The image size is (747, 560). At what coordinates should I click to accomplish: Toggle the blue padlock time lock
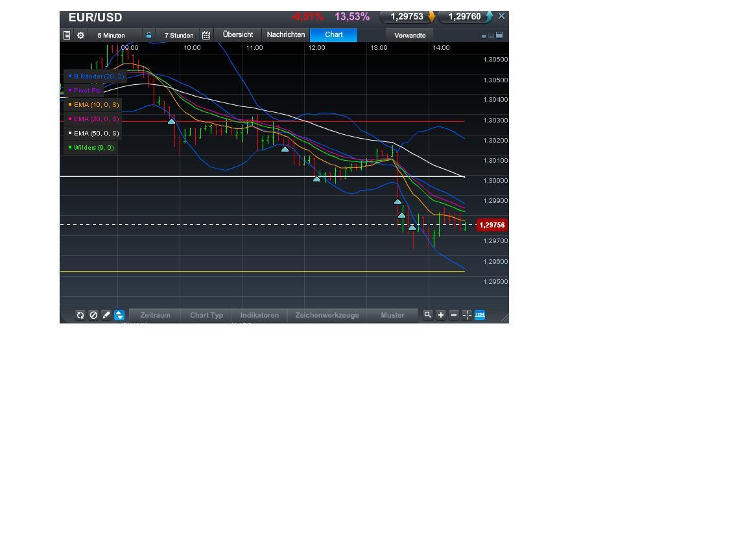(148, 35)
